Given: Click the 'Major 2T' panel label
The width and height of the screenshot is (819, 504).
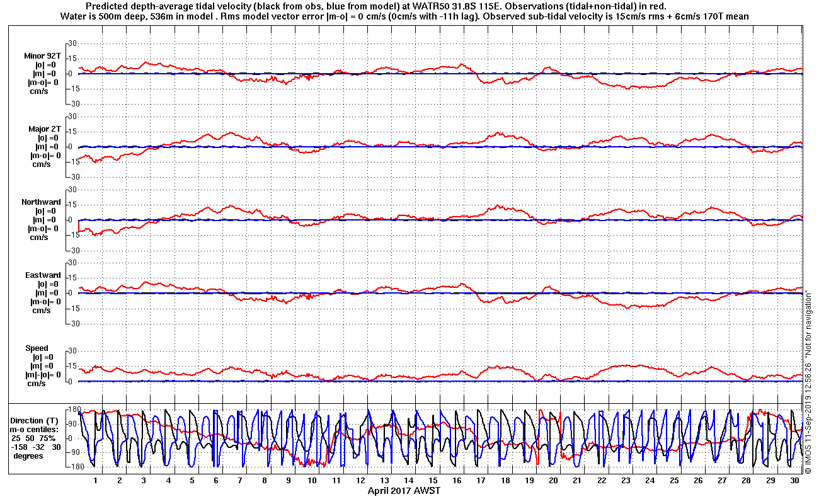Looking at the screenshot, I should click(45, 129).
